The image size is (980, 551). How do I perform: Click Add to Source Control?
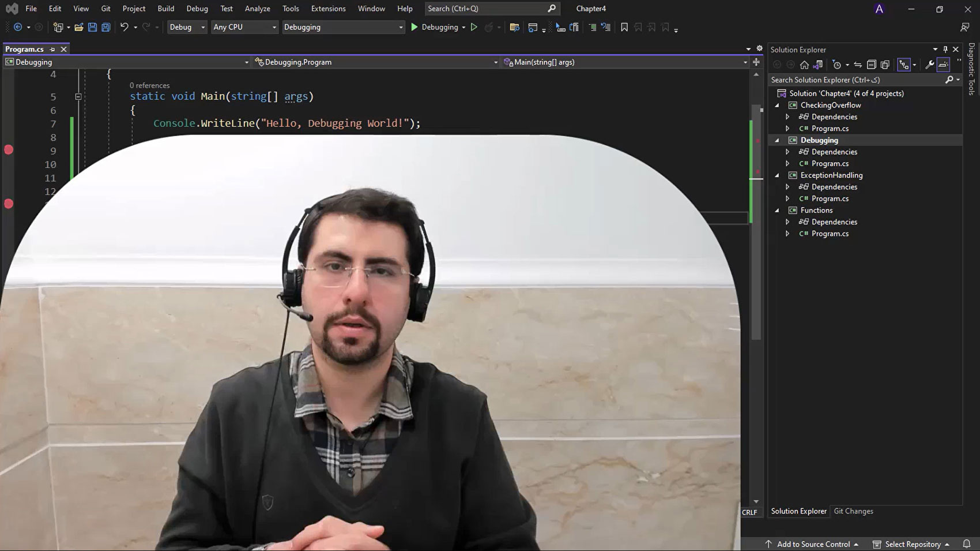coord(812,544)
